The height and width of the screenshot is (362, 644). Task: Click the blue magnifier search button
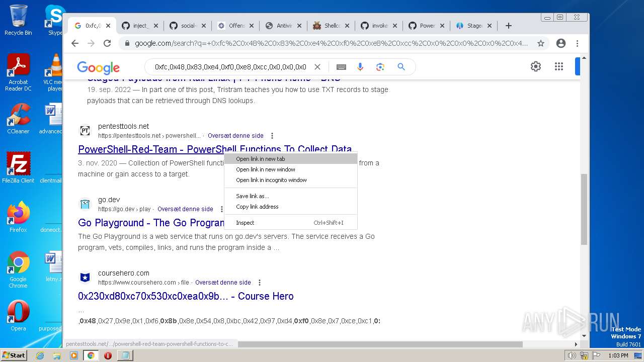coord(401,67)
